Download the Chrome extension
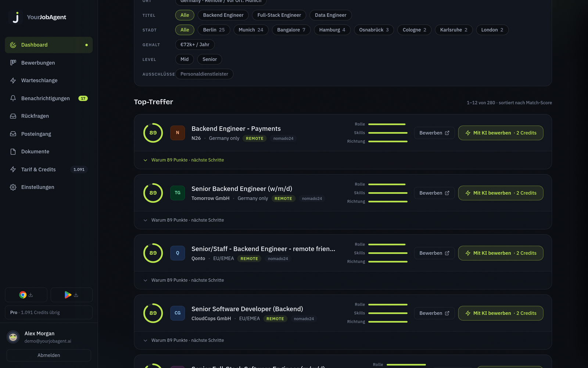 tap(26, 295)
